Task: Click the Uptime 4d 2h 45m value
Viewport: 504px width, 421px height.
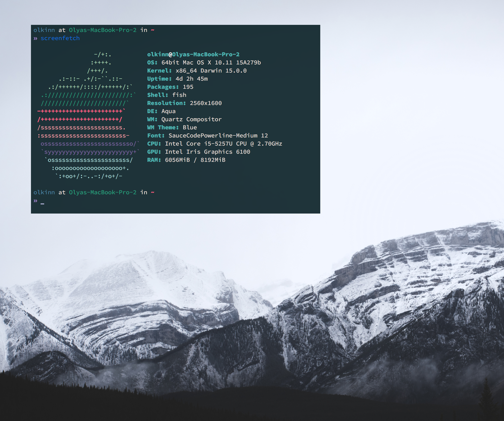Action: click(x=192, y=79)
